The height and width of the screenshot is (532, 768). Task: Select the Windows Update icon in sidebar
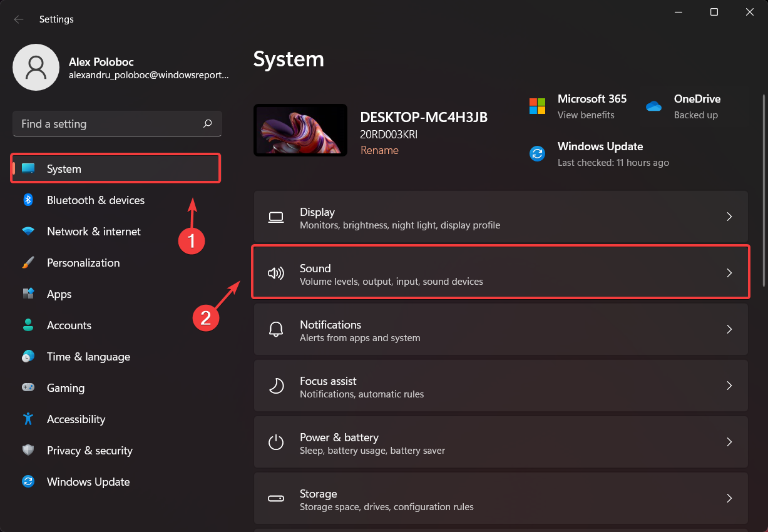point(28,481)
